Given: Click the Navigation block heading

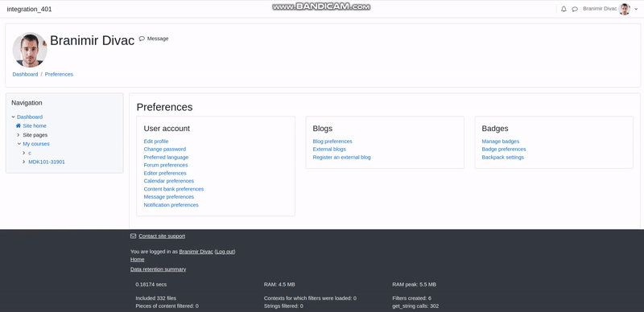Looking at the screenshot, I should (27, 103).
